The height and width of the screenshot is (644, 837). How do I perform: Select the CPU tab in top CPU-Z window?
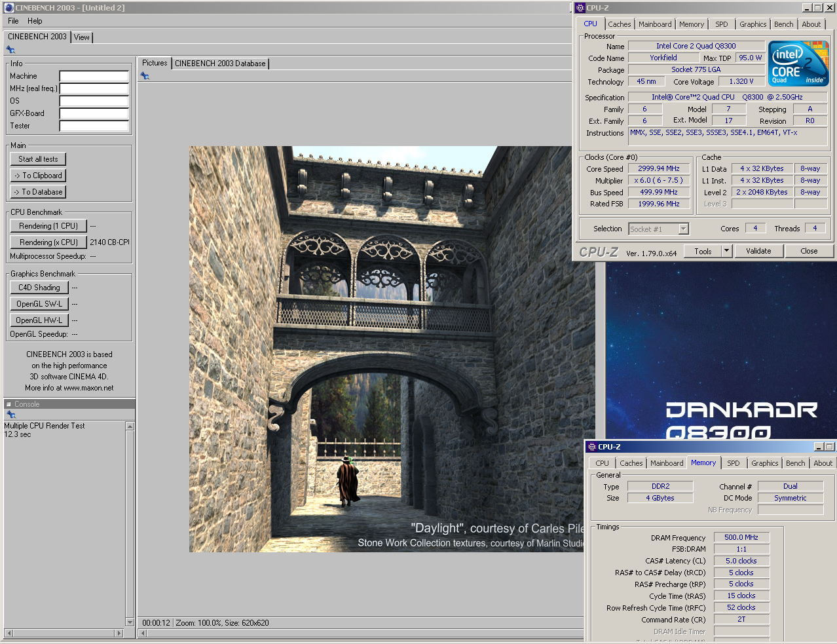point(591,24)
